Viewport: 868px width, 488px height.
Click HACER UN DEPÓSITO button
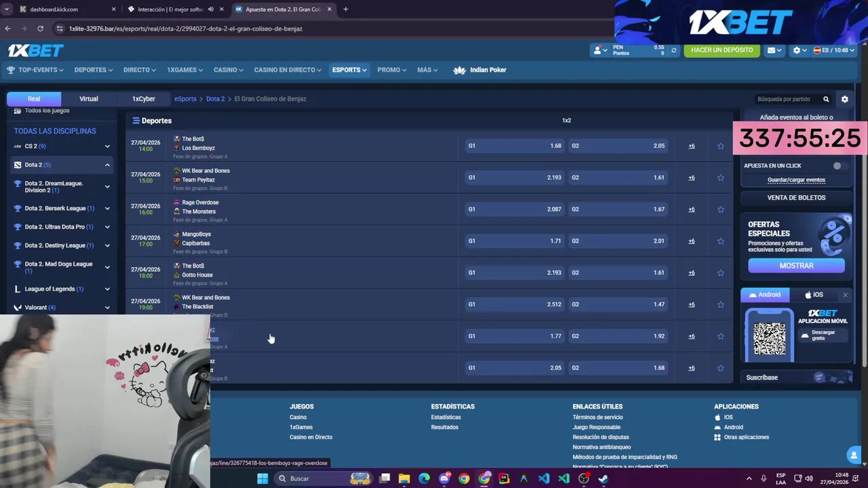coord(722,50)
